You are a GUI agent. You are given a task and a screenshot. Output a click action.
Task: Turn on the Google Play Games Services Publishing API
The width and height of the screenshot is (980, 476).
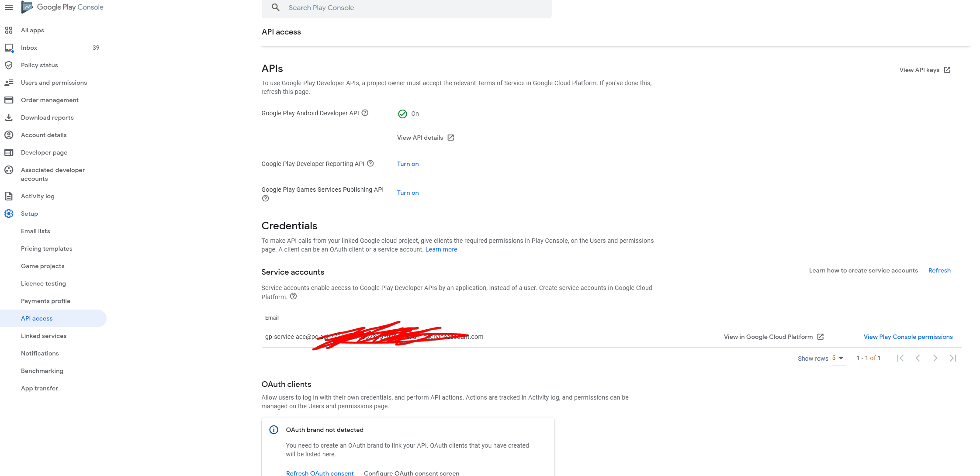click(407, 193)
